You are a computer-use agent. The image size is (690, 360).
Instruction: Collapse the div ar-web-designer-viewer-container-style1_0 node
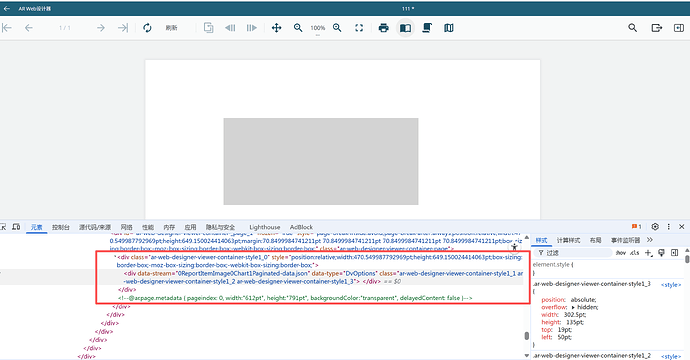tap(115, 257)
